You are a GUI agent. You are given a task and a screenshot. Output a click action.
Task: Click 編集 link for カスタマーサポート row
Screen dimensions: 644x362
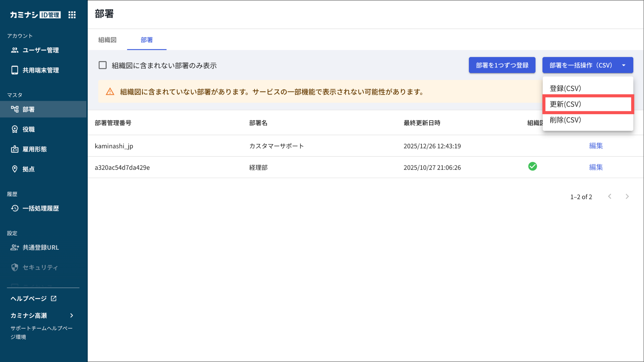click(x=596, y=146)
